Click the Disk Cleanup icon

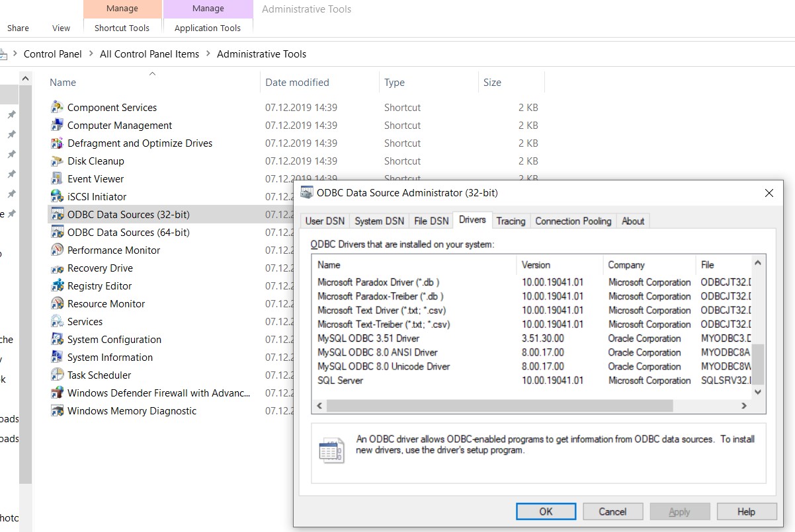point(58,161)
